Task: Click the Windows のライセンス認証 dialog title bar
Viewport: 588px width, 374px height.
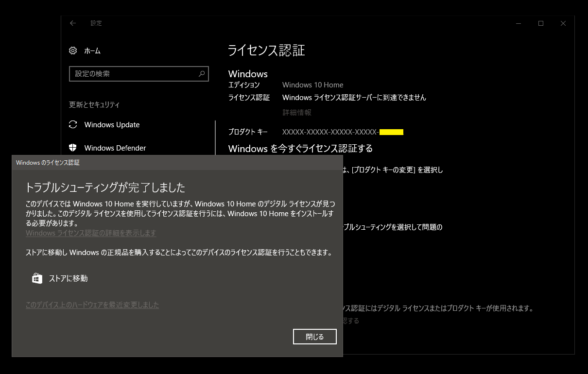Action: [177, 163]
